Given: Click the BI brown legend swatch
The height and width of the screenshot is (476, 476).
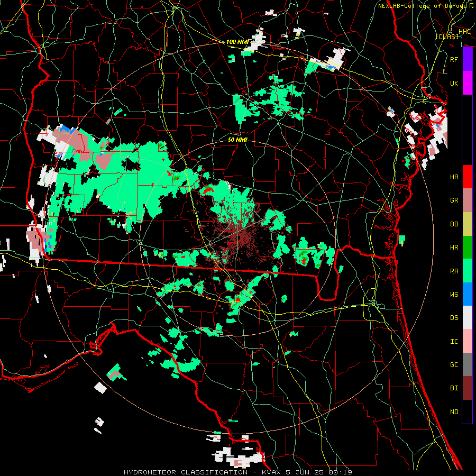Looking at the screenshot, I should (x=467, y=388).
